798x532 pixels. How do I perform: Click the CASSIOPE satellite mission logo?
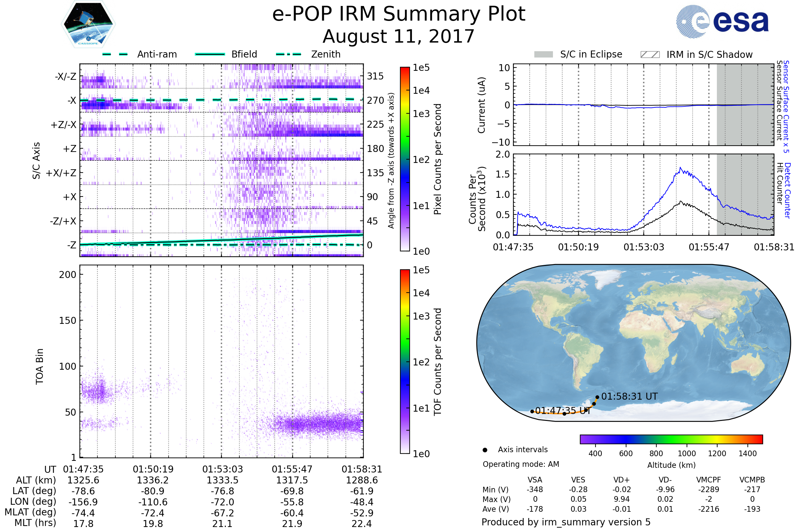tap(88, 24)
